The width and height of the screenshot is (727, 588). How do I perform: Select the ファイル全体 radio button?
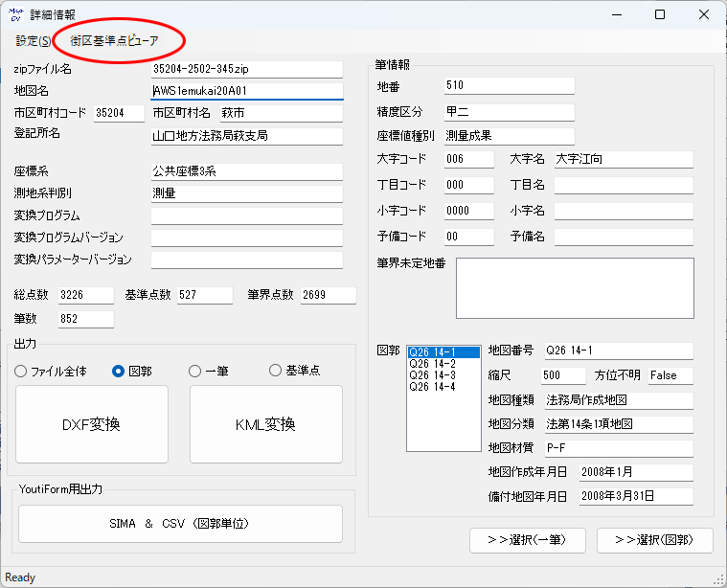click(50, 371)
